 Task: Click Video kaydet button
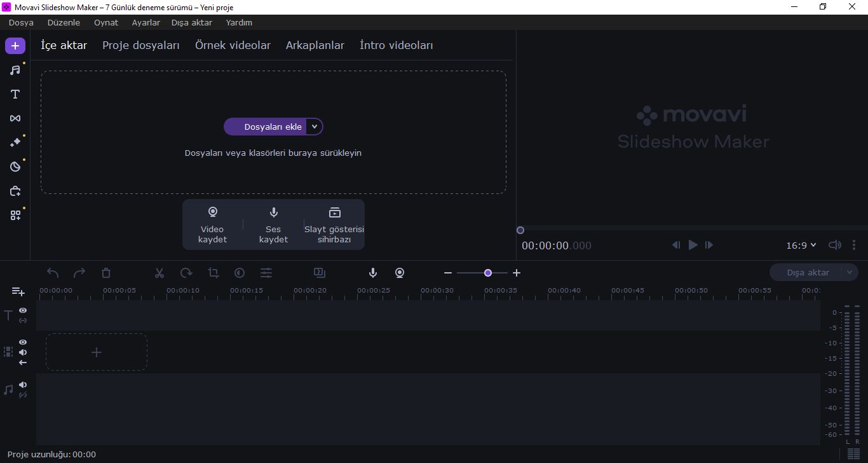point(213,225)
